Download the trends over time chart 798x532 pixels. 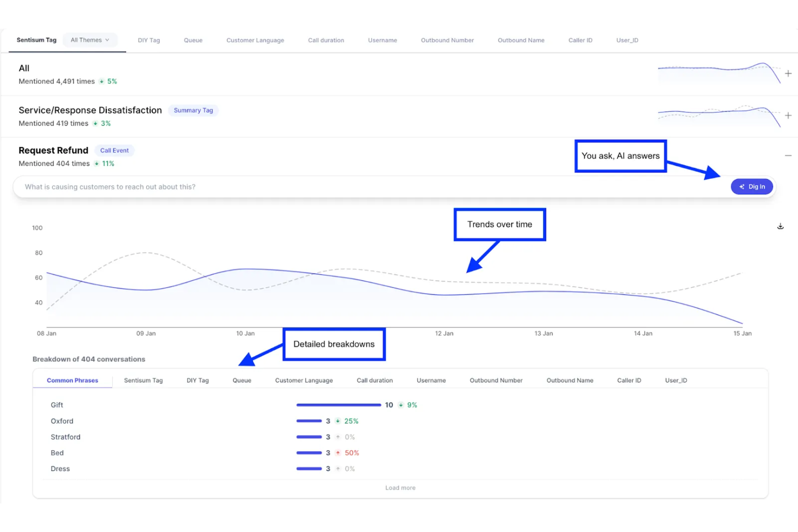point(780,226)
